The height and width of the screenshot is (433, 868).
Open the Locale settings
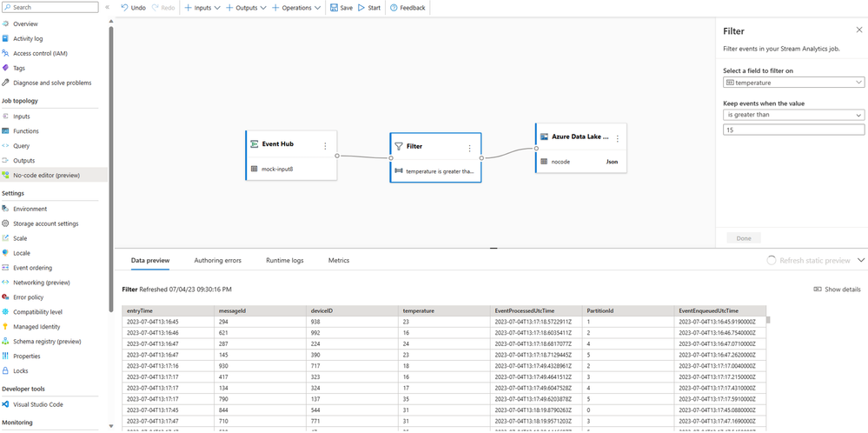(22, 253)
